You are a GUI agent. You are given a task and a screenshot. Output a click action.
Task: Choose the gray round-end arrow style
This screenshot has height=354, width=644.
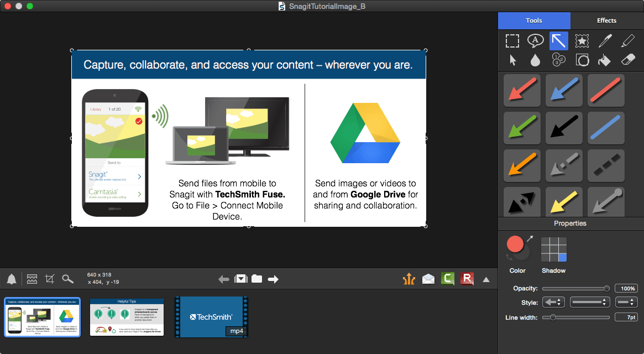point(606,202)
